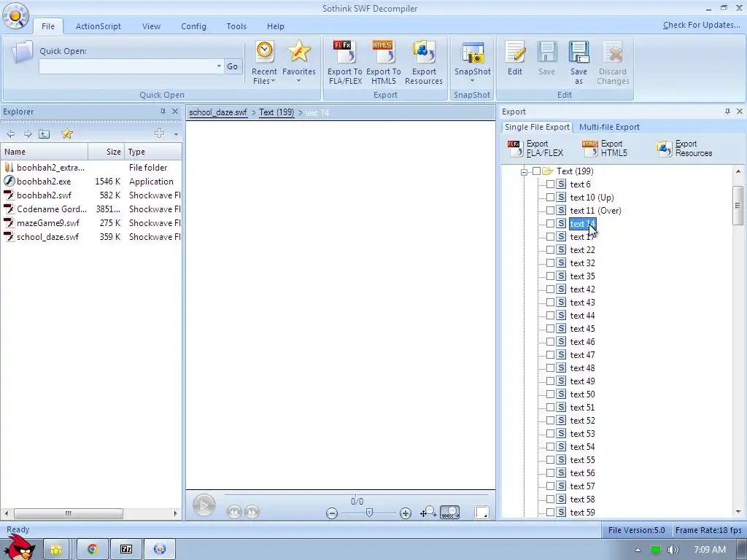Open the File ribbon tab
Image resolution: width=747 pixels, height=560 pixels.
point(48,26)
